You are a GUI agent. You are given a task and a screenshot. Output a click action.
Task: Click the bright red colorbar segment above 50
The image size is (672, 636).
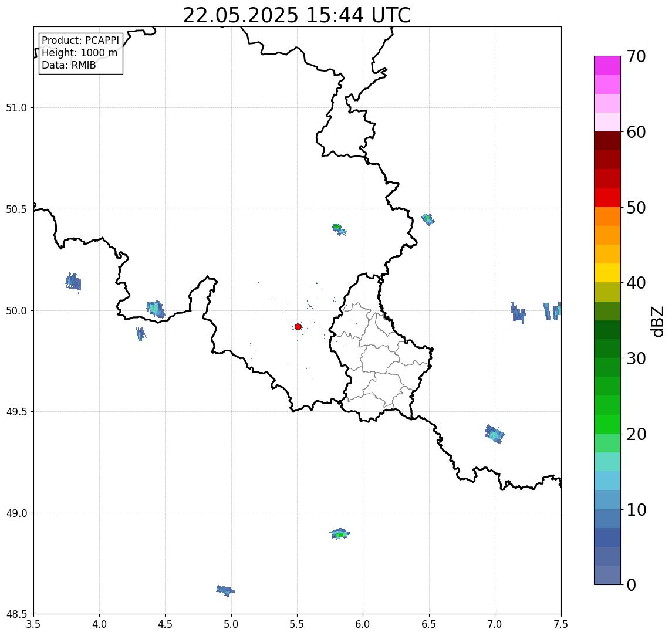pos(607,198)
